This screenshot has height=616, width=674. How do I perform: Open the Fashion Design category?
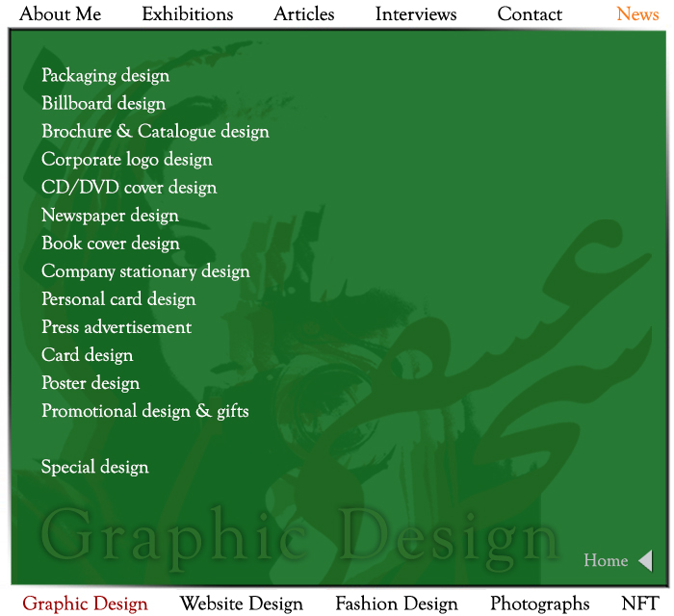[397, 603]
